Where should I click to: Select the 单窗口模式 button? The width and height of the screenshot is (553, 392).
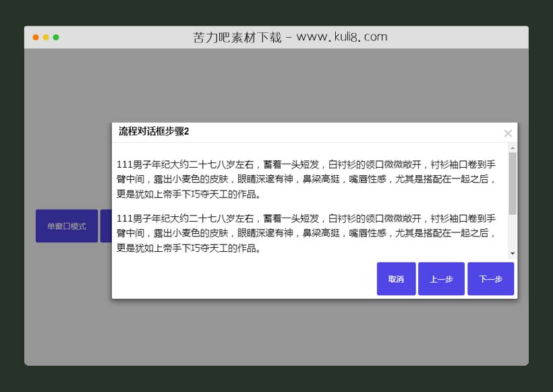pyautogui.click(x=66, y=226)
